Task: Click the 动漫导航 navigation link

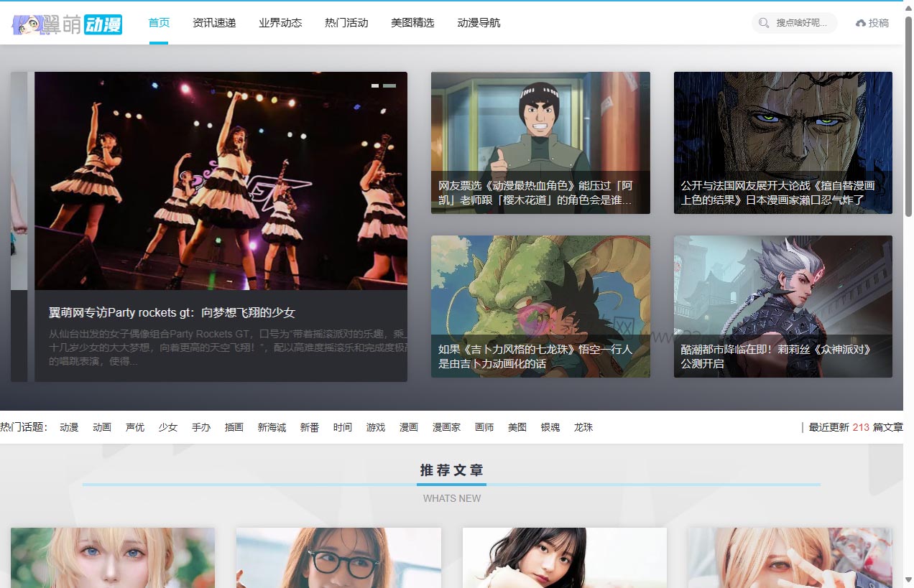Action: (x=479, y=22)
